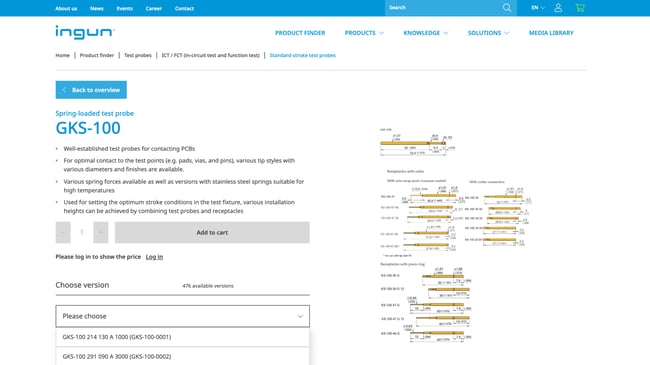This screenshot has height=365, width=650.
Task: Increase quantity with plus button
Action: click(x=101, y=232)
